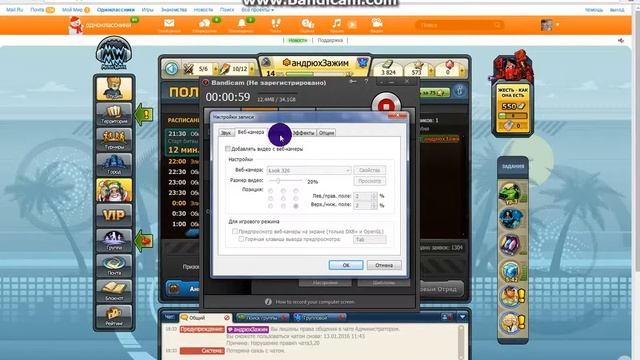Click the plus button next to 573

(431, 71)
